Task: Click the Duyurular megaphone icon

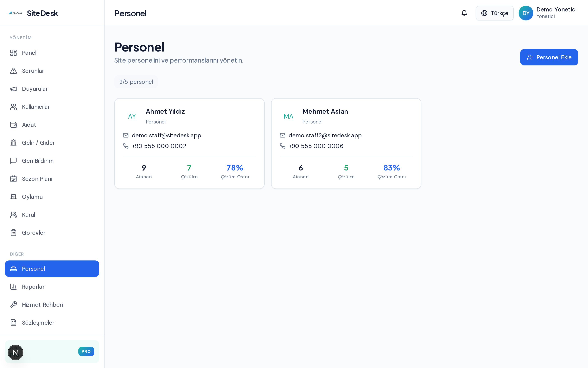Action: [13, 89]
